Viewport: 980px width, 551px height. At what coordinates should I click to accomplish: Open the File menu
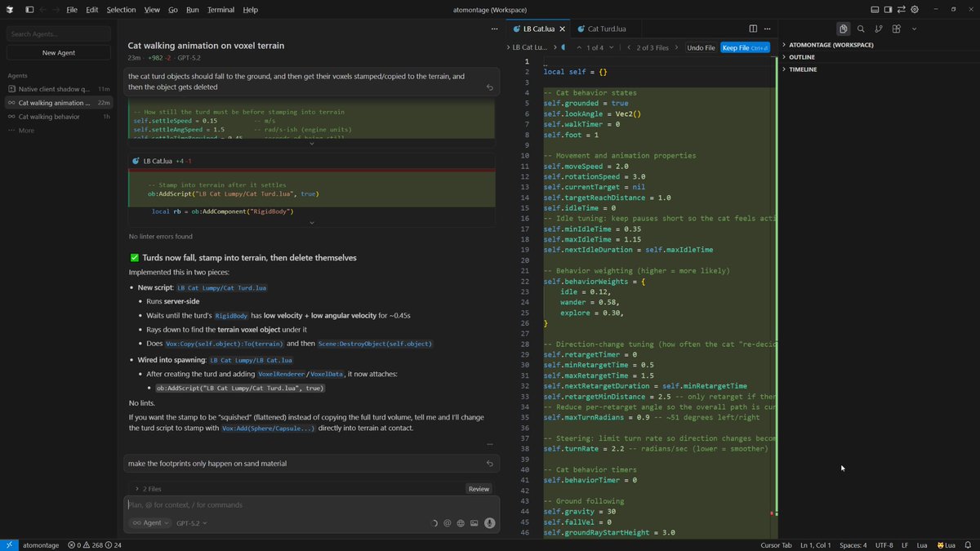coord(72,10)
